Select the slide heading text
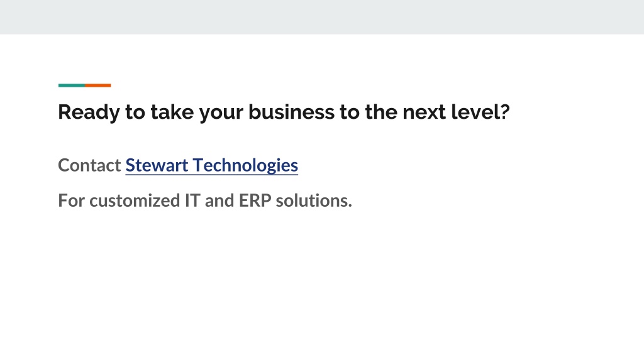 click(x=284, y=112)
